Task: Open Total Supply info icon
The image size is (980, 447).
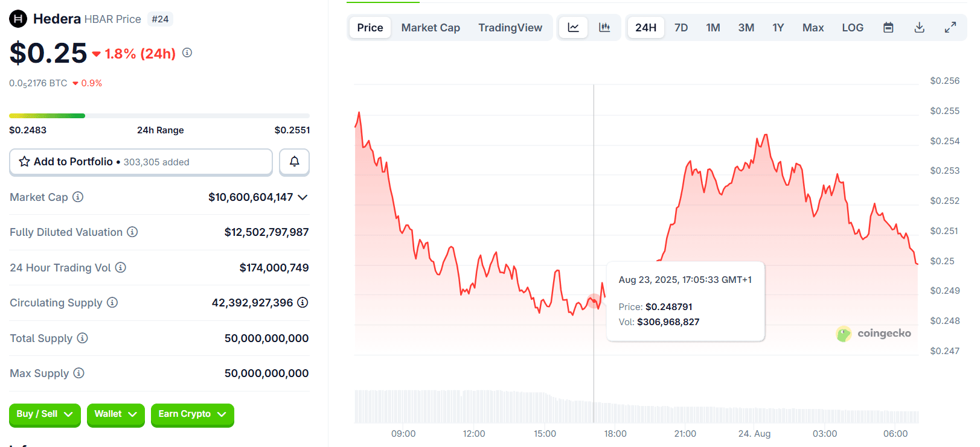Action: click(x=83, y=338)
